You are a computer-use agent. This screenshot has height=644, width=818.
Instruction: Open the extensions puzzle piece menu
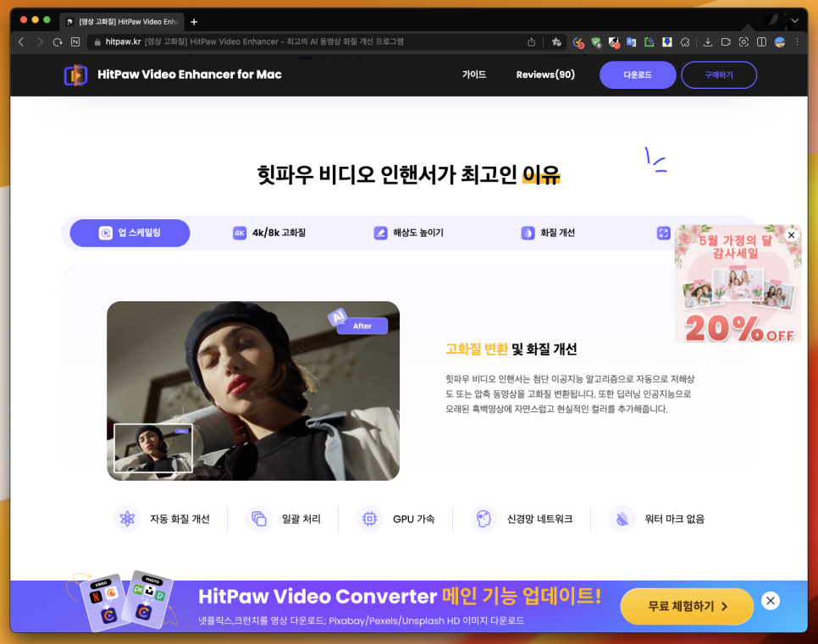(685, 41)
